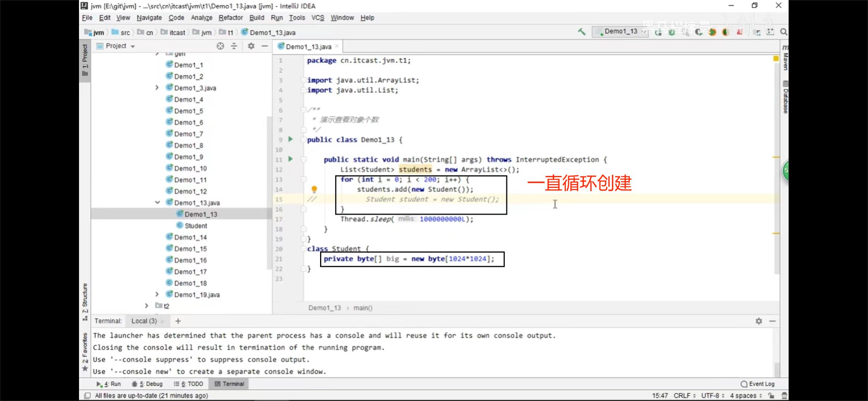868x401 pixels.
Task: Expand the Demo1_19.java tree node
Action: [x=157, y=294]
